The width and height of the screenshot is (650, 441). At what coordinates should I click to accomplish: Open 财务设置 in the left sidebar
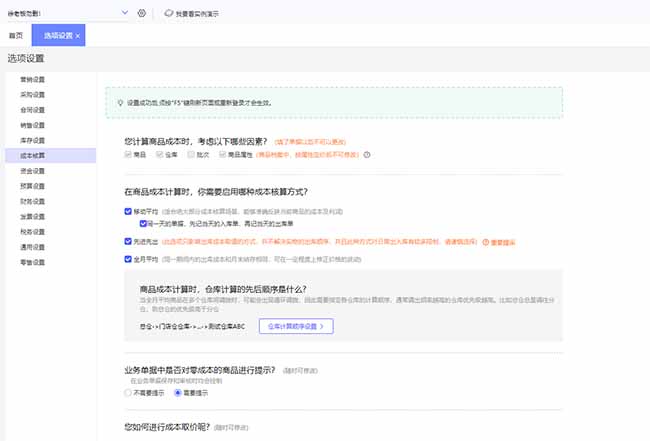[x=33, y=201]
